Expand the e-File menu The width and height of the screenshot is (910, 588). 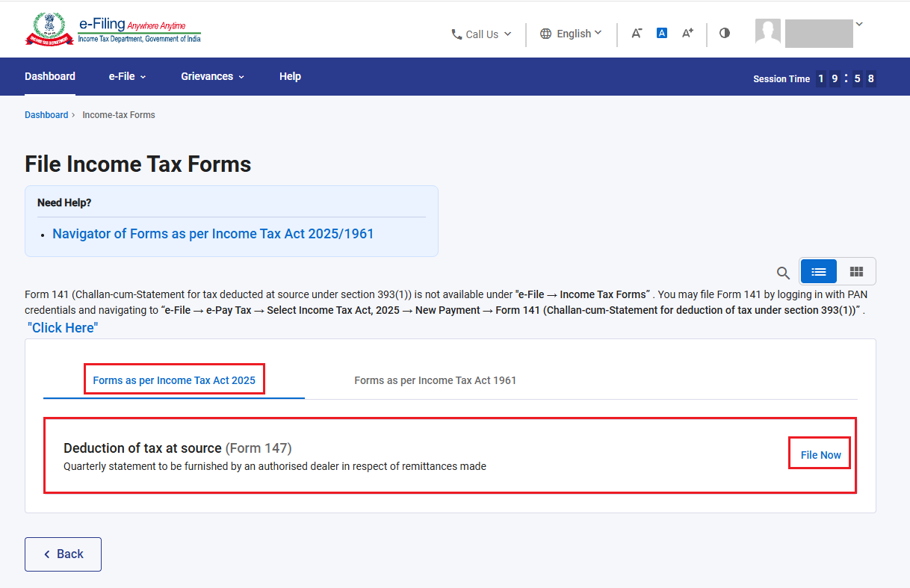coord(127,76)
